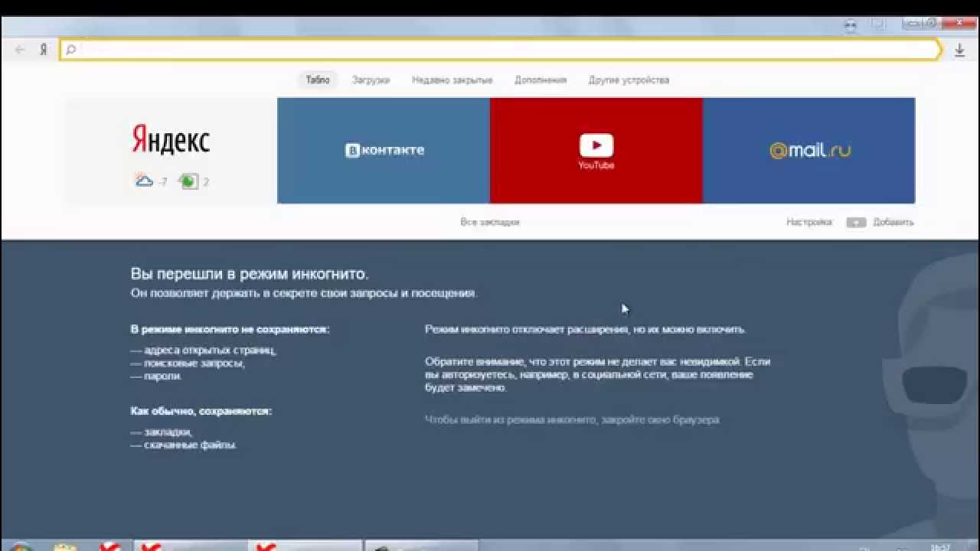Go to Другие устройства tab
Screen dimensions: 980x551
pyautogui.click(x=629, y=80)
